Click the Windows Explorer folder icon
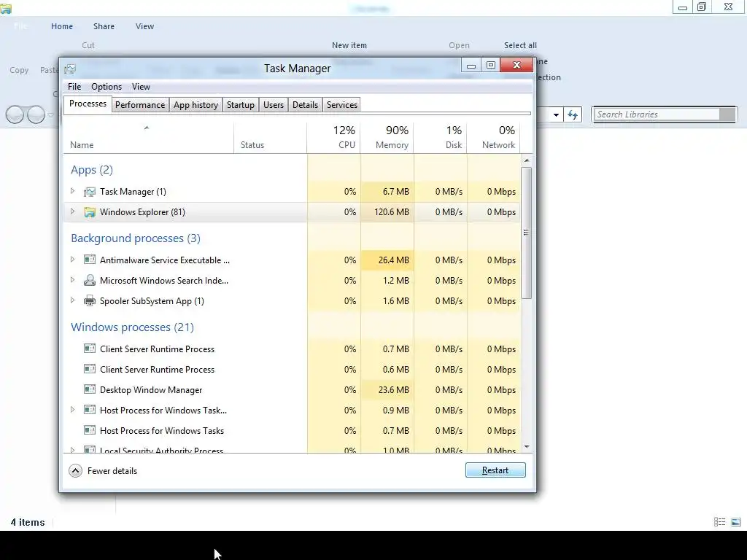The image size is (747, 560). [90, 212]
